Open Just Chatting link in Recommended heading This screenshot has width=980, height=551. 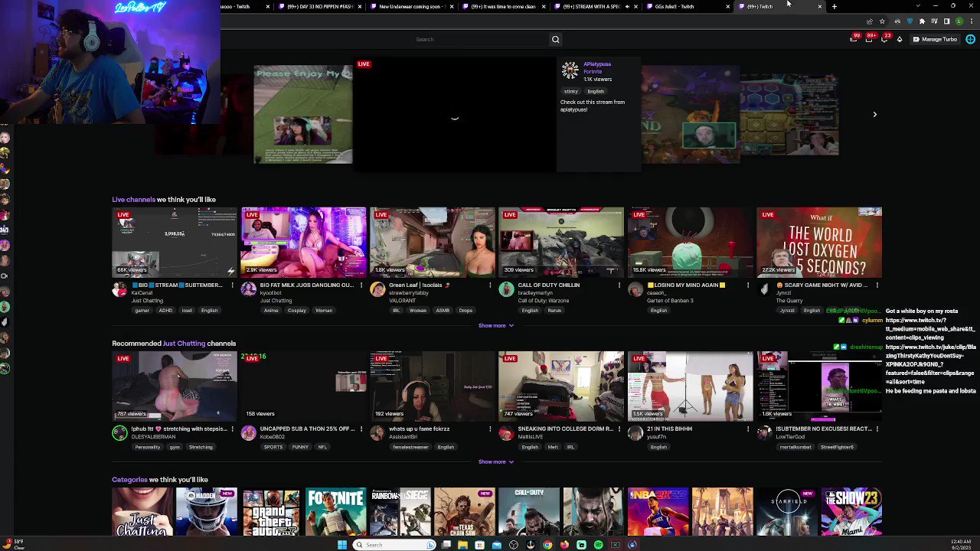[184, 344]
